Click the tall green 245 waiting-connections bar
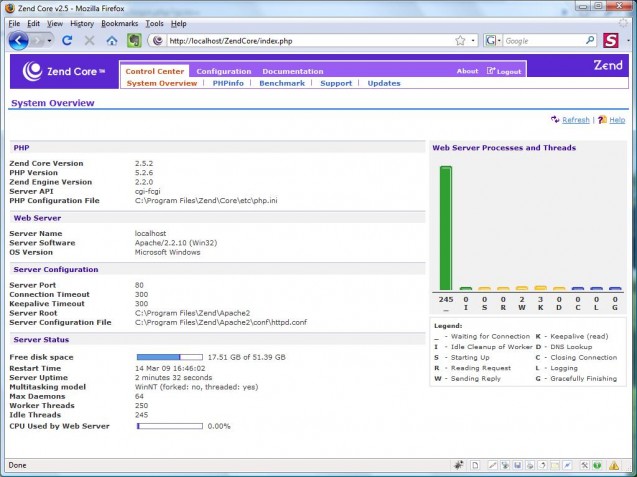Viewport: 637px width, 477px height. tap(446, 228)
